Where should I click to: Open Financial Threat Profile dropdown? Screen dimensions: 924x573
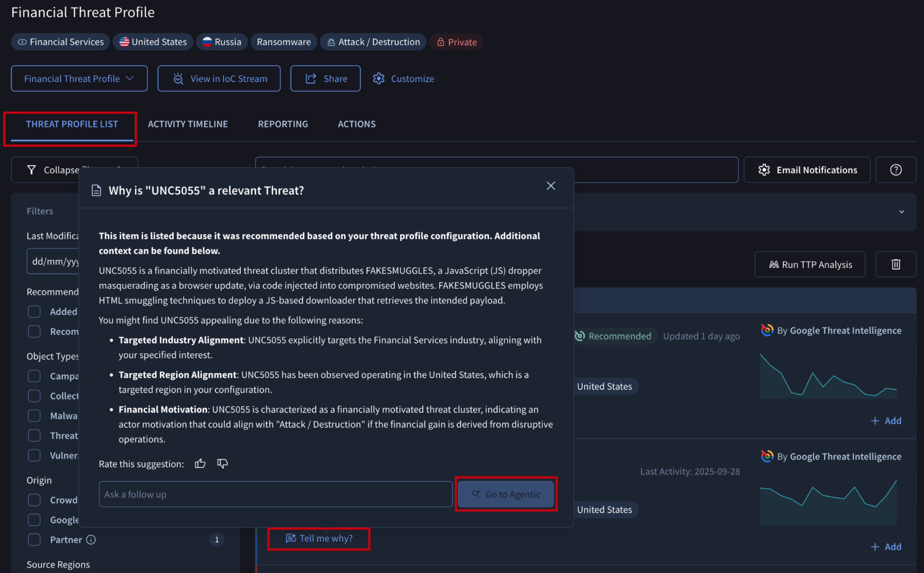(x=79, y=79)
